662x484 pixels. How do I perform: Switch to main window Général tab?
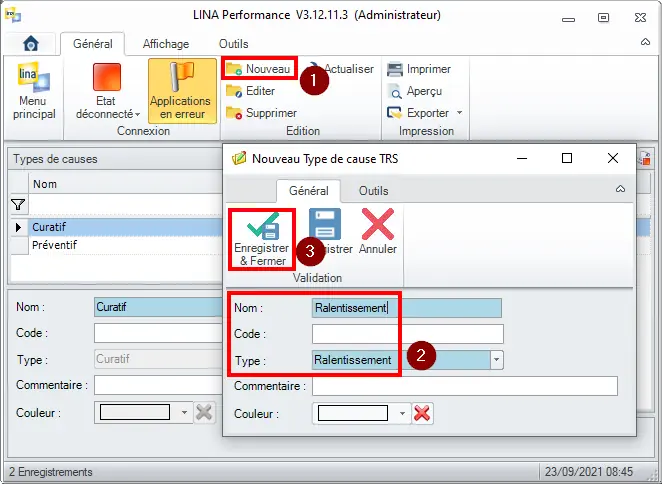tap(92, 44)
